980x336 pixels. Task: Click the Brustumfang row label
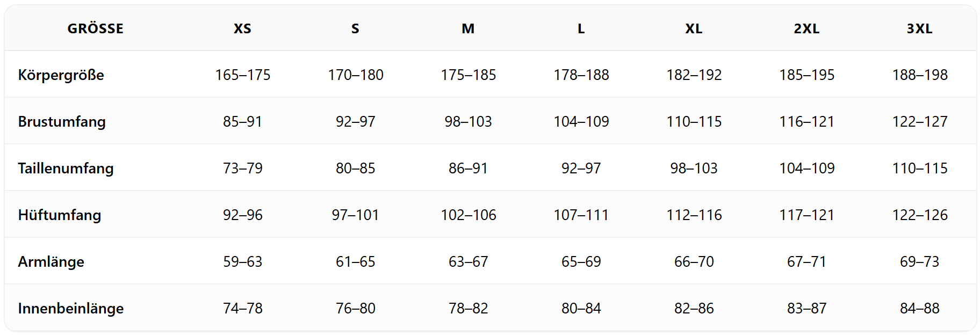62,122
